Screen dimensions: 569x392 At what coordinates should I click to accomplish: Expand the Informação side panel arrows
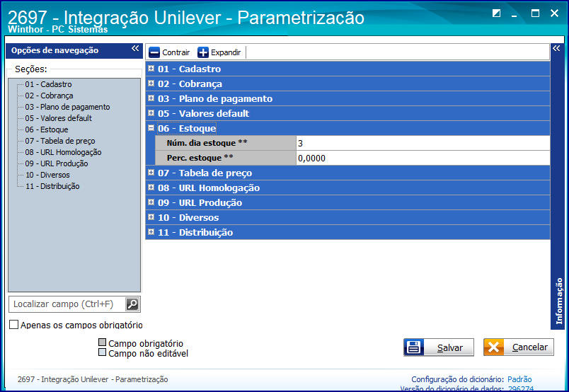[x=556, y=48]
